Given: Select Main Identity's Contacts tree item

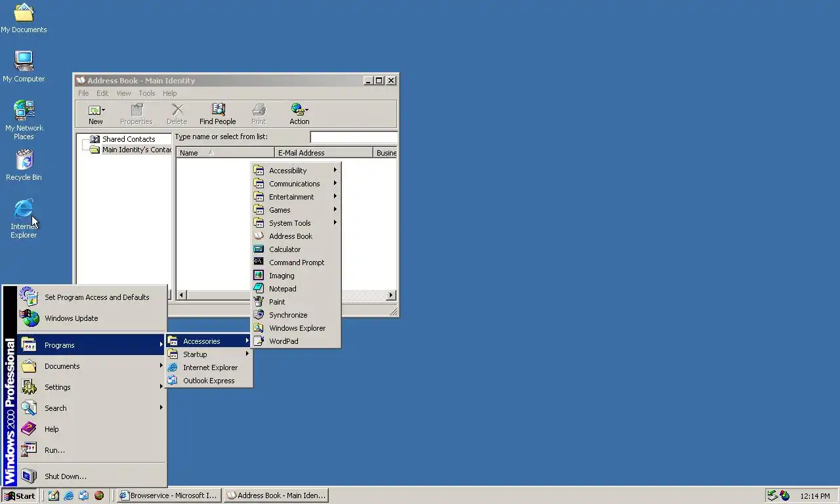Looking at the screenshot, I should point(131,150).
